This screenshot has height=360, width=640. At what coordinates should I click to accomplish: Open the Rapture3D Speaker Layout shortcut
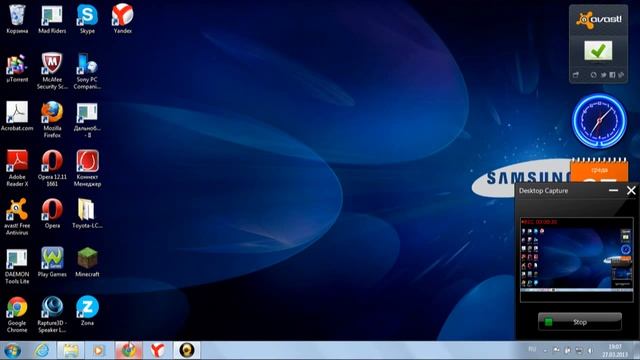click(x=52, y=314)
